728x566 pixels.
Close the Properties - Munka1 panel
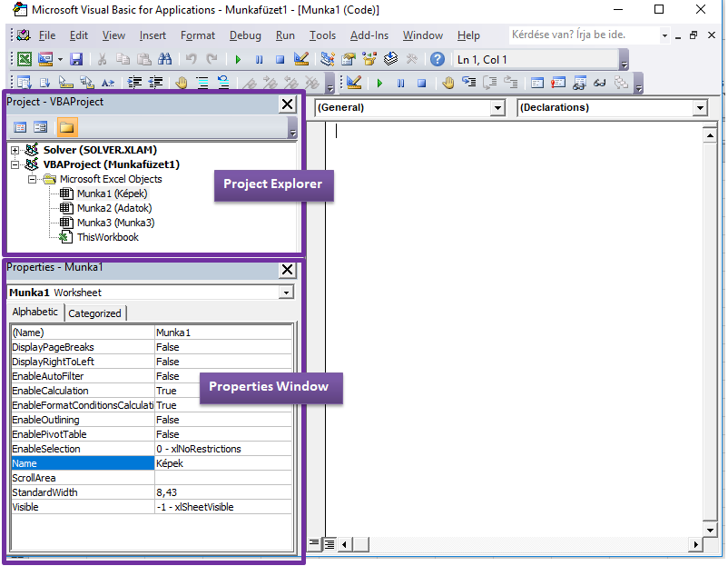click(288, 270)
